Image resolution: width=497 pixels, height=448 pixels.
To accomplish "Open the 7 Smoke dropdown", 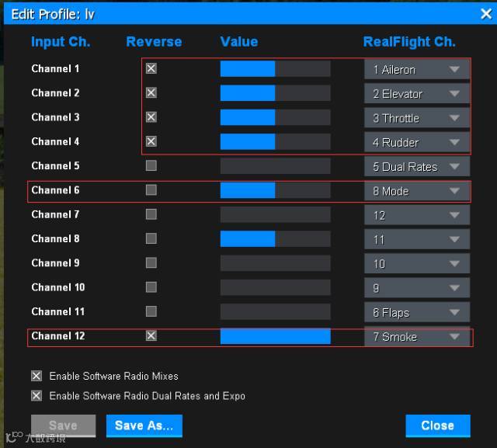I will [x=417, y=336].
